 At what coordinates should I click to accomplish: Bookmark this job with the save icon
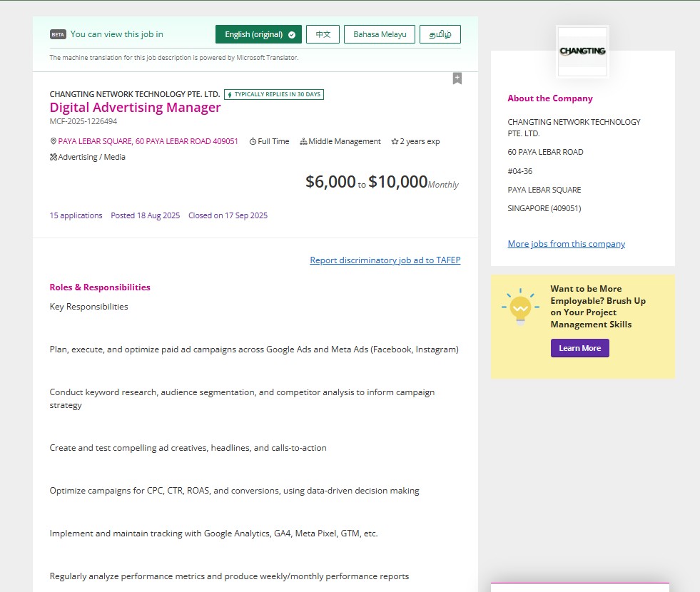457,78
